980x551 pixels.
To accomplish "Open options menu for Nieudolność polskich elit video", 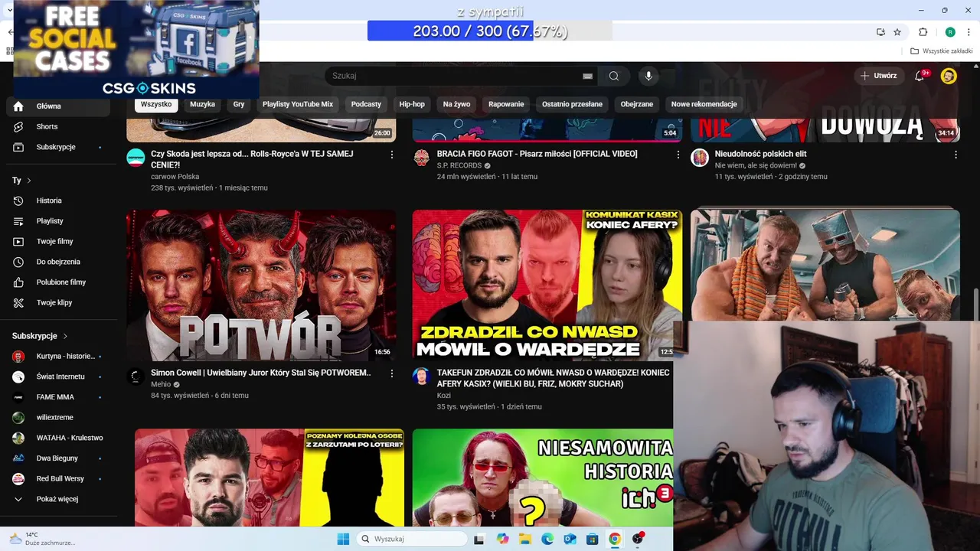I will (x=955, y=155).
